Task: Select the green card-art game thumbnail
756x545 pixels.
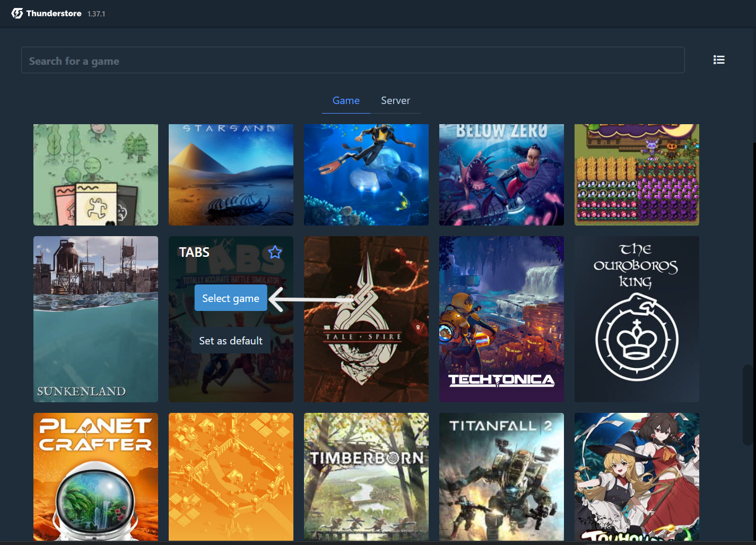Action: click(x=95, y=175)
